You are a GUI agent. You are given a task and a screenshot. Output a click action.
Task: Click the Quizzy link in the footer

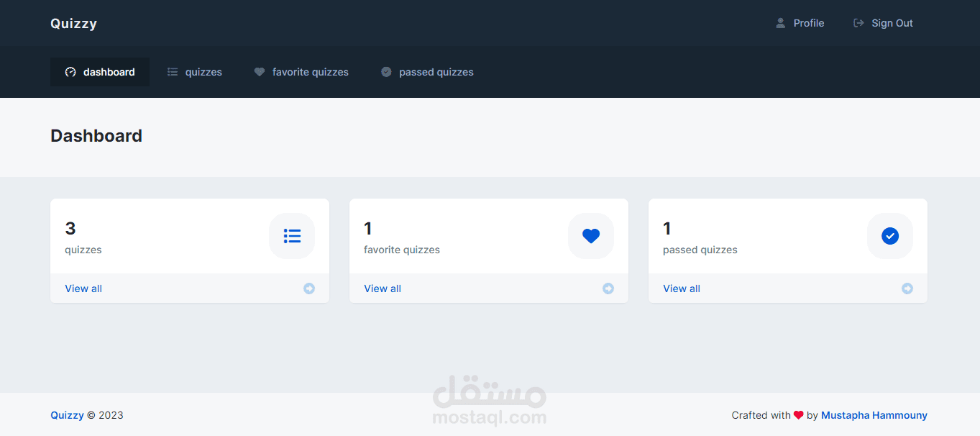tap(67, 415)
